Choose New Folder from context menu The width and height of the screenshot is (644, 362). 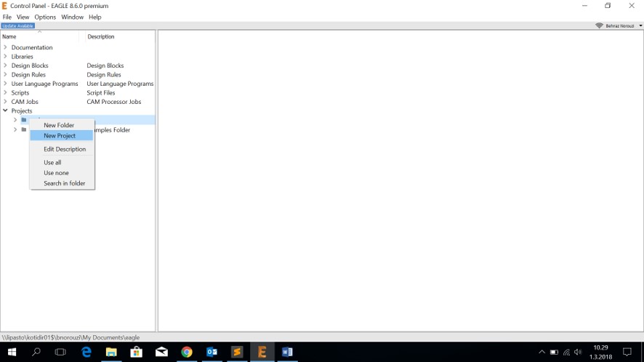(x=62, y=125)
